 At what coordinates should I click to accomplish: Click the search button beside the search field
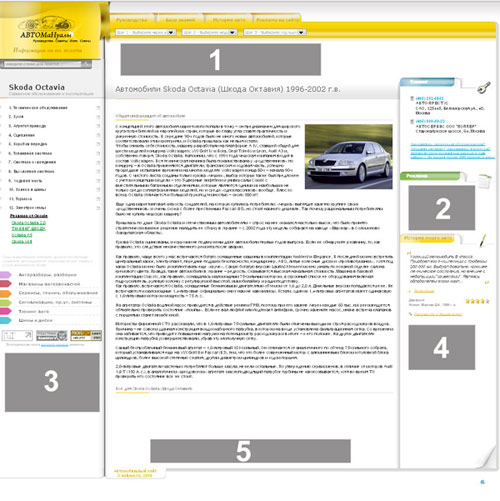(86, 63)
